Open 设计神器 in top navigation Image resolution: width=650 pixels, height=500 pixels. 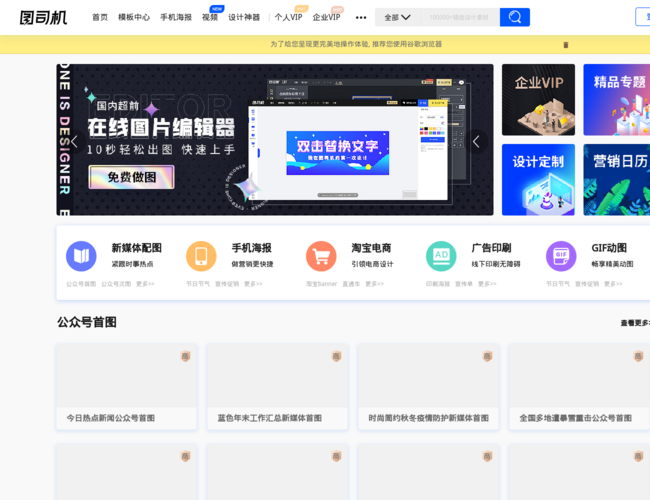[244, 17]
